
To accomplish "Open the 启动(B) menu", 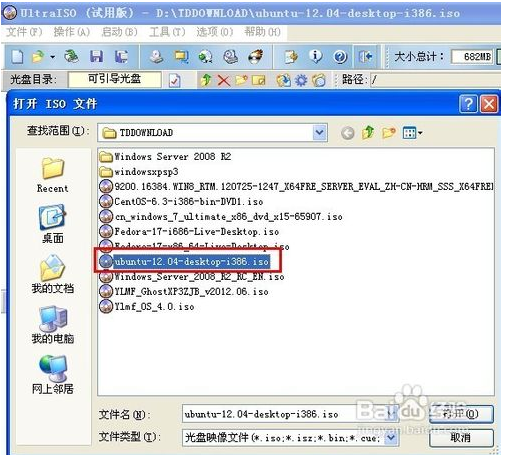I will tap(119, 32).
